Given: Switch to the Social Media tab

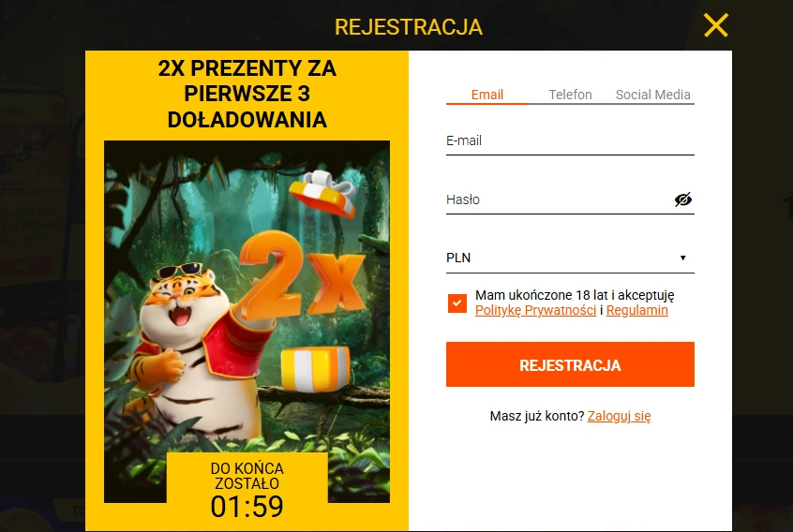Looking at the screenshot, I should [653, 95].
